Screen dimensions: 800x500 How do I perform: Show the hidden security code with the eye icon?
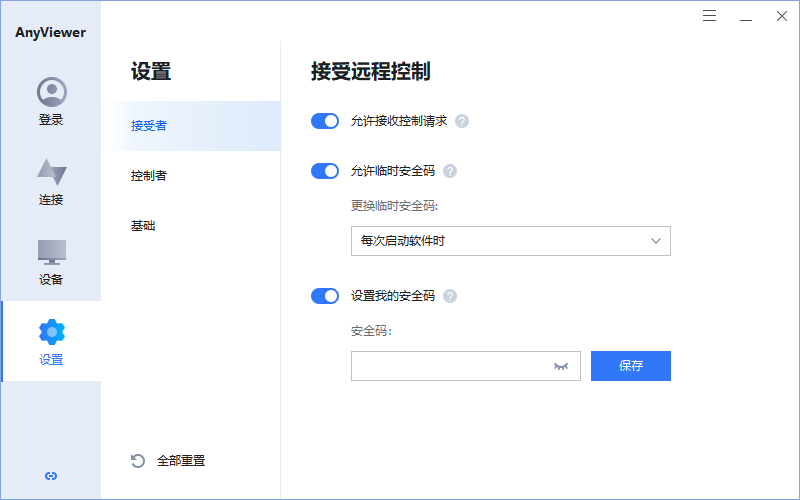(x=561, y=367)
